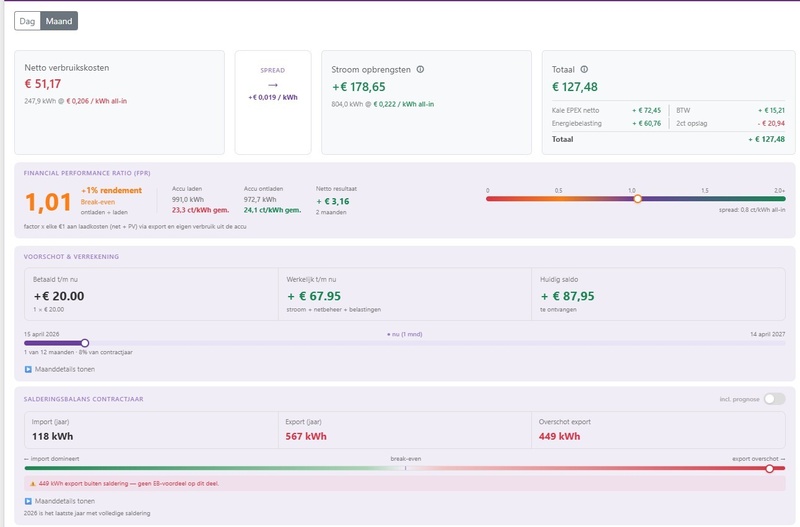This screenshot has height=527, width=800.
Task: Click the Accu ontladen 972,7 kWh value
Action: tap(260, 199)
